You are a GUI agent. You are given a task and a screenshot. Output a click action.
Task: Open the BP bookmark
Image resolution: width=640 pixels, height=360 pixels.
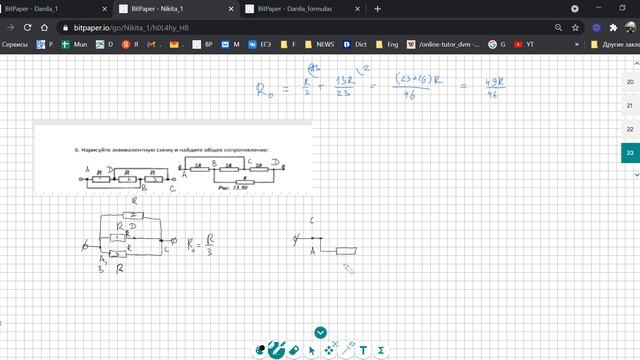click(x=203, y=44)
